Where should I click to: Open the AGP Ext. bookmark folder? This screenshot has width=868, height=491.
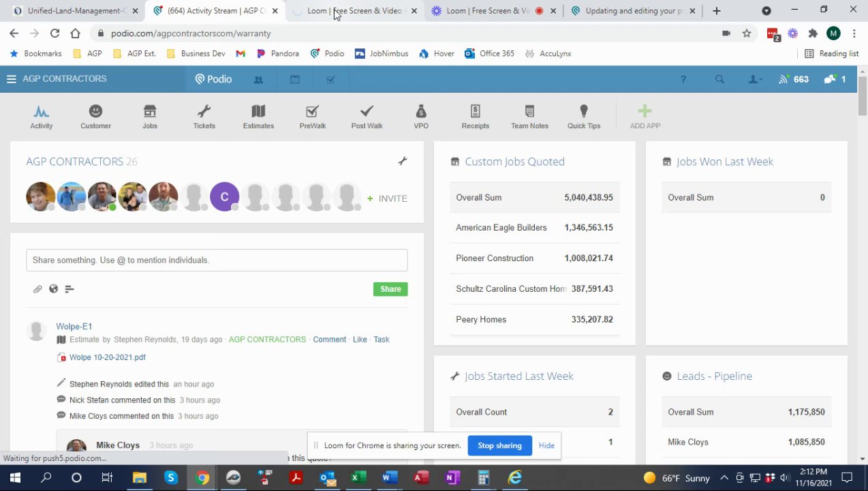(134, 53)
